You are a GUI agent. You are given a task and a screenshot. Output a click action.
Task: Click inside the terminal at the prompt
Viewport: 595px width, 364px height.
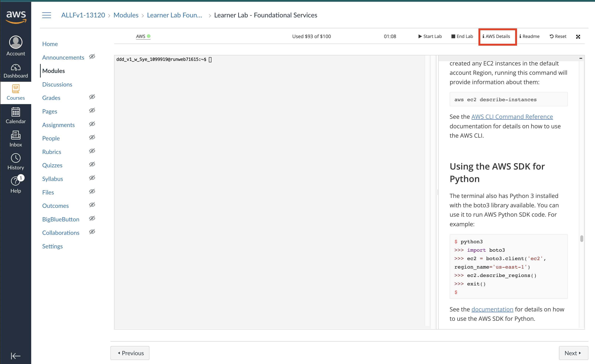[210, 60]
